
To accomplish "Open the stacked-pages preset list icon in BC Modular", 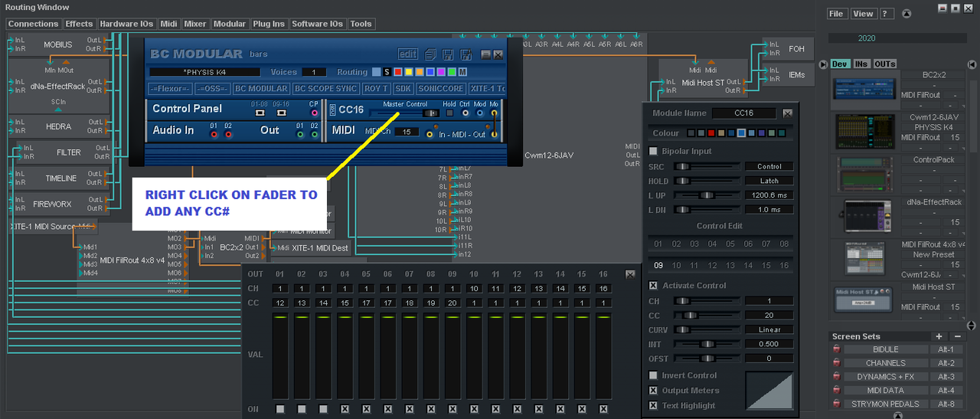I will coord(430,54).
